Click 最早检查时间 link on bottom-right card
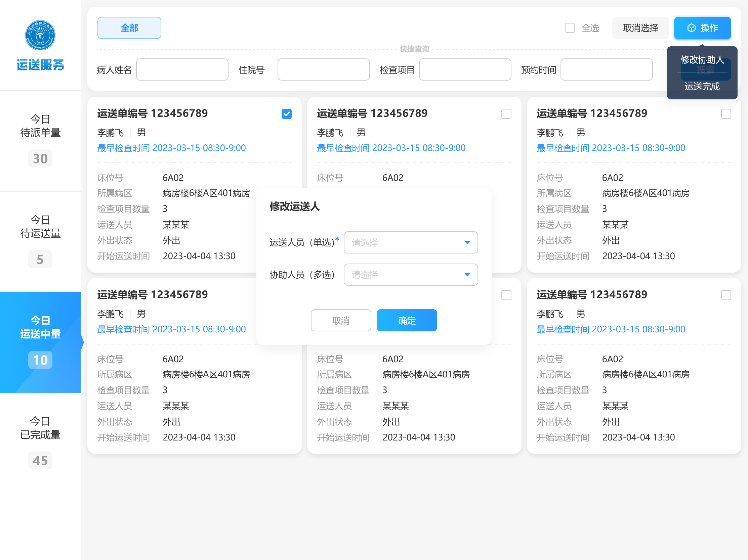This screenshot has width=748, height=560. tap(611, 329)
